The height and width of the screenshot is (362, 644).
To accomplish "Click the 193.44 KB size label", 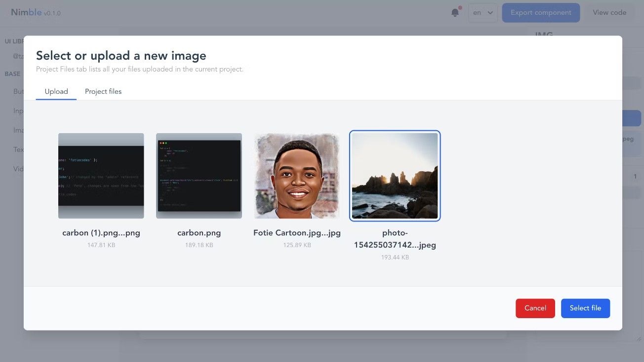I will tap(395, 257).
